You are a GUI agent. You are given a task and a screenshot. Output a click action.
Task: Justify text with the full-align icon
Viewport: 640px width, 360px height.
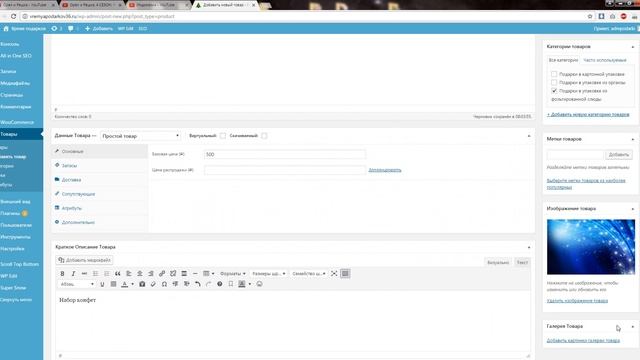coord(113,284)
